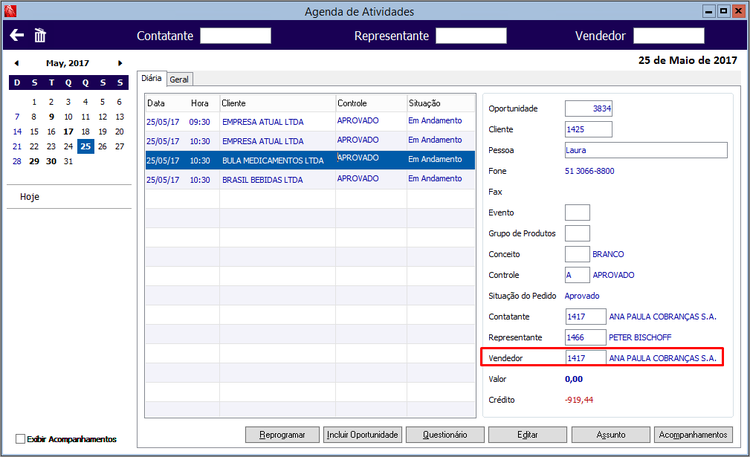
Task: Click the Grupo de Produtos field
Action: point(577,234)
